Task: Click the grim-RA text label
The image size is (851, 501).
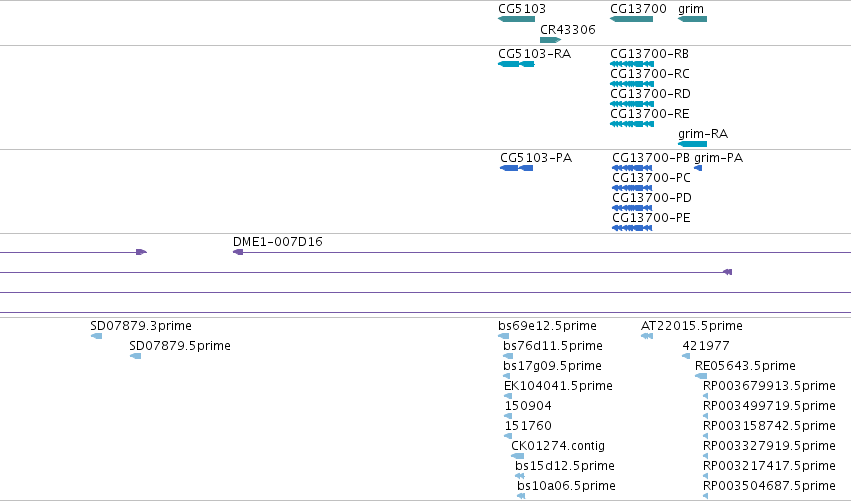Action: [703, 134]
